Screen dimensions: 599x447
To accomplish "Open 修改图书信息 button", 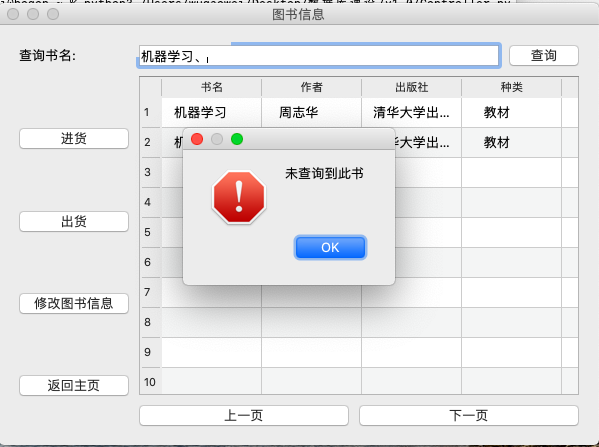I will coord(74,303).
